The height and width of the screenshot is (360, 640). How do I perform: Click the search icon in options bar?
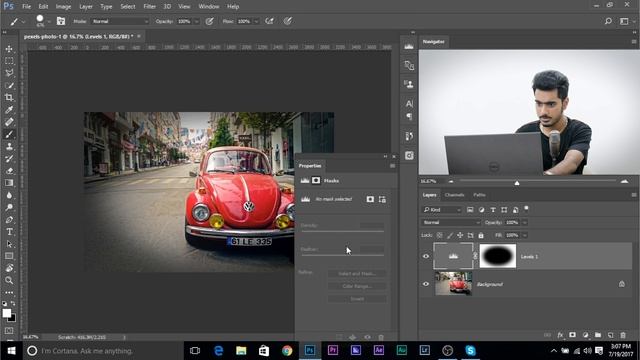pyautogui.click(x=608, y=21)
